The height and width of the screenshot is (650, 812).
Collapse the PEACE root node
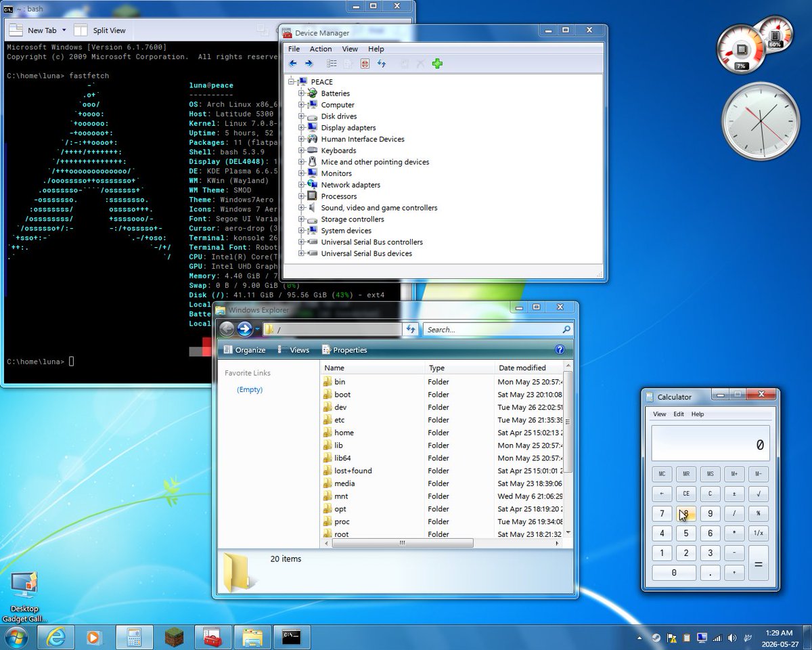[x=291, y=82]
